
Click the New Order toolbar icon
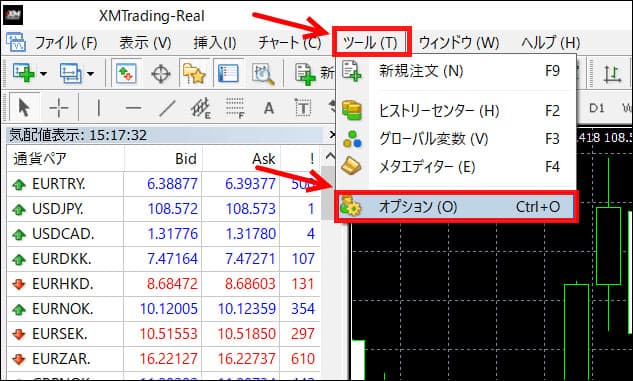tap(306, 74)
